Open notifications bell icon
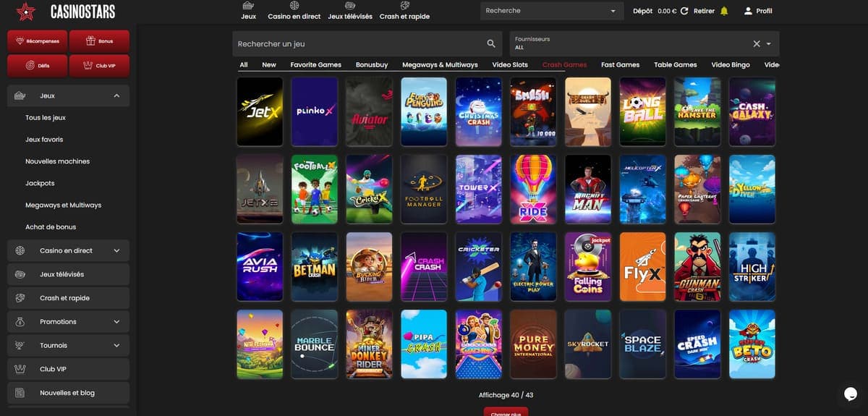This screenshot has width=868, height=416. 725,11
